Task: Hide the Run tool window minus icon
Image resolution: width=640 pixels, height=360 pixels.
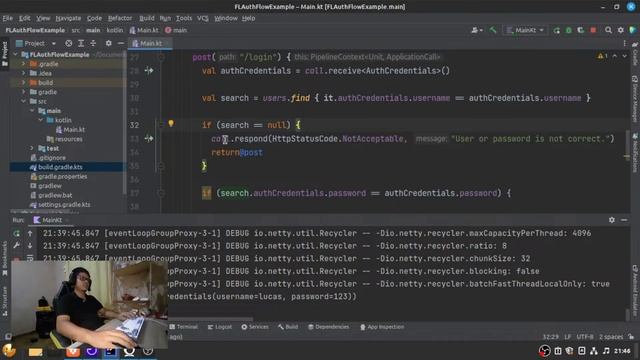Action: pyautogui.click(x=624, y=220)
